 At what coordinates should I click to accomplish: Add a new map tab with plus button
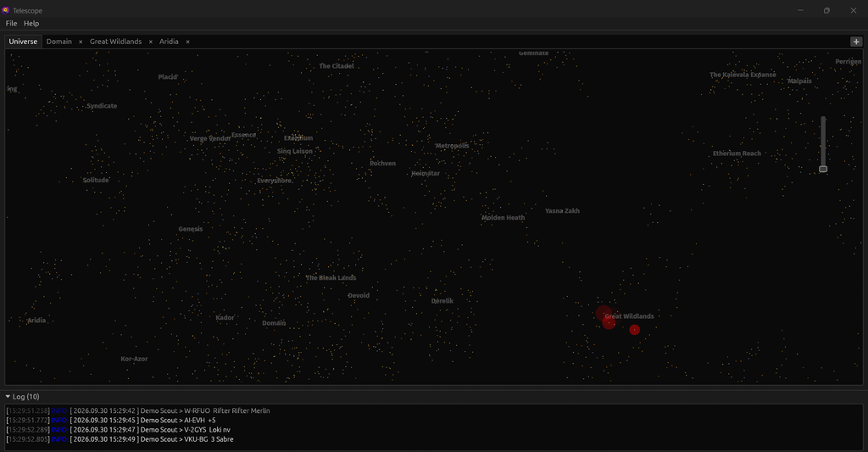tap(856, 42)
